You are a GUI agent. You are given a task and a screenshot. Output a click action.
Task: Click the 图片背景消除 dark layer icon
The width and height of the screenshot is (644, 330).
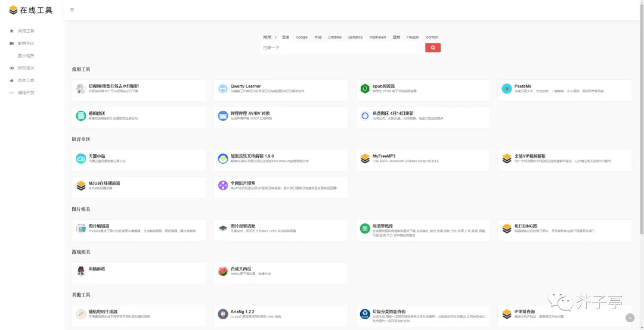point(222,228)
